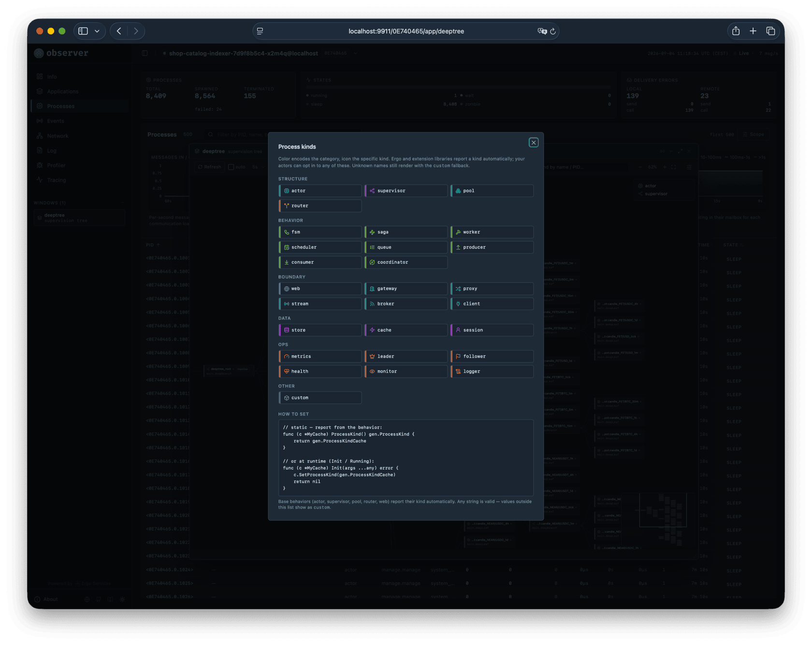Click the proxy kind chip
Screen dimensions: 812x645
click(x=492, y=289)
